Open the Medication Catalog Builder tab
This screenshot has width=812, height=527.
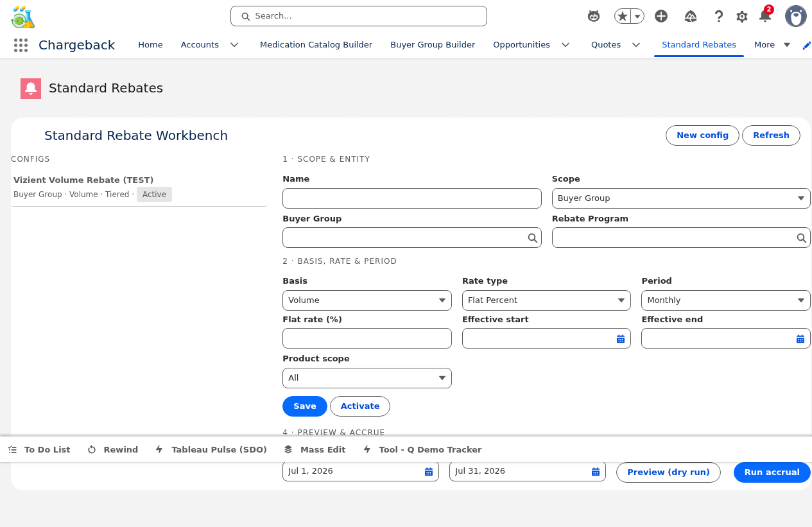[x=316, y=45]
